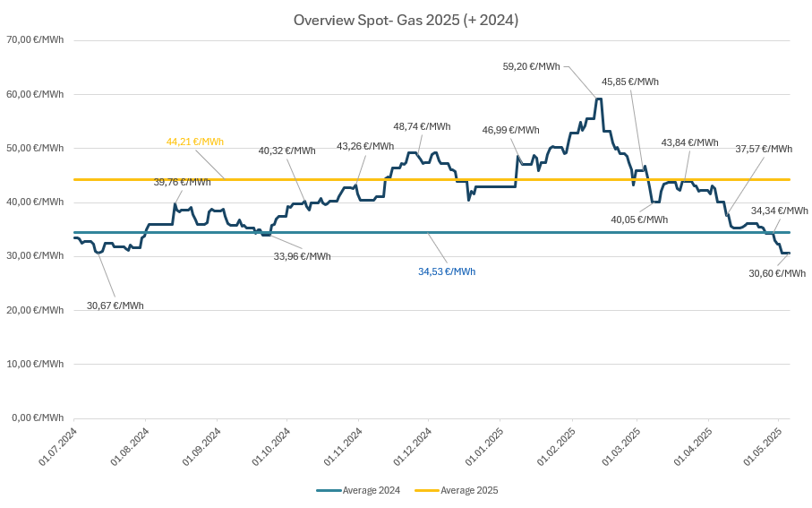
Task: Click the 'Average 2025' legend entry text
Action: 469,490
